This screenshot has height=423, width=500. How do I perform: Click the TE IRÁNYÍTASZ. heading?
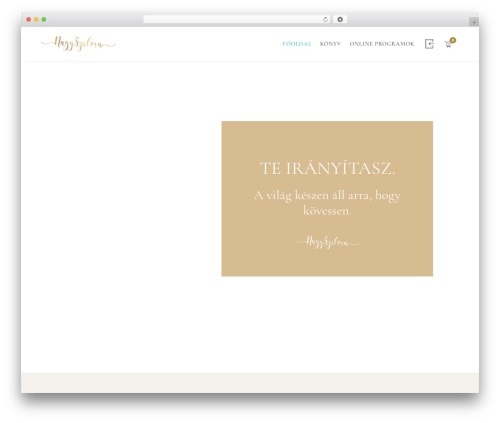point(327,168)
